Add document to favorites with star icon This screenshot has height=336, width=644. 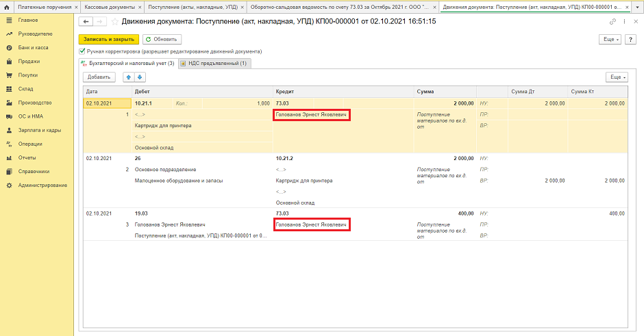pyautogui.click(x=114, y=22)
